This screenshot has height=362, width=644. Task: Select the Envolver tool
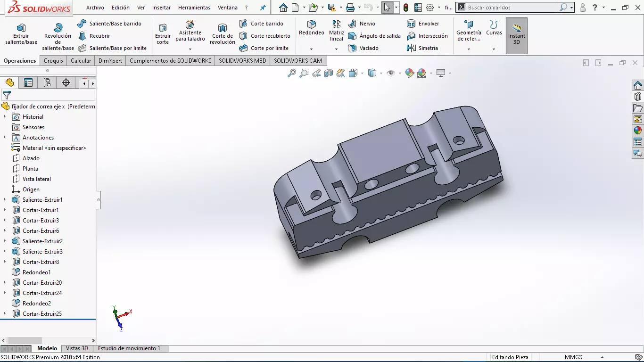pos(423,24)
